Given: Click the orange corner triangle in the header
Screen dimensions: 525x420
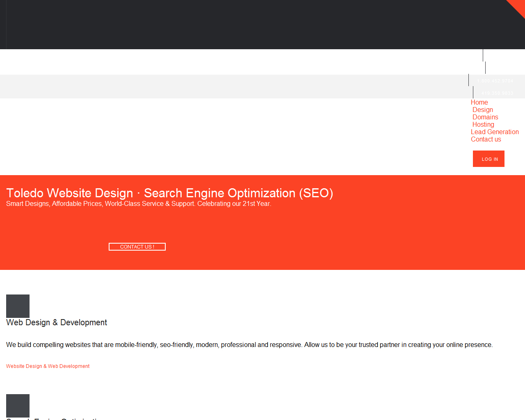Looking at the screenshot, I should 518,6.
